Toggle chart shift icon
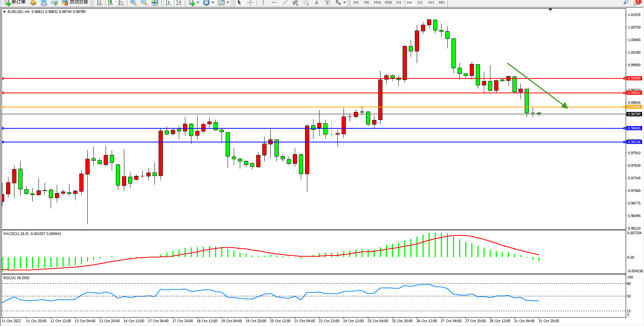Image resolution: width=644 pixels, height=326 pixels. (x=178, y=3)
